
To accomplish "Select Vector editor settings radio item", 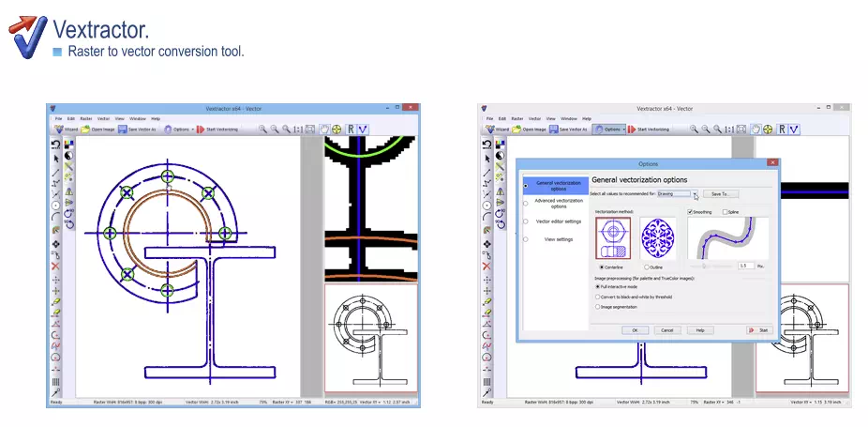I will pyautogui.click(x=555, y=221).
